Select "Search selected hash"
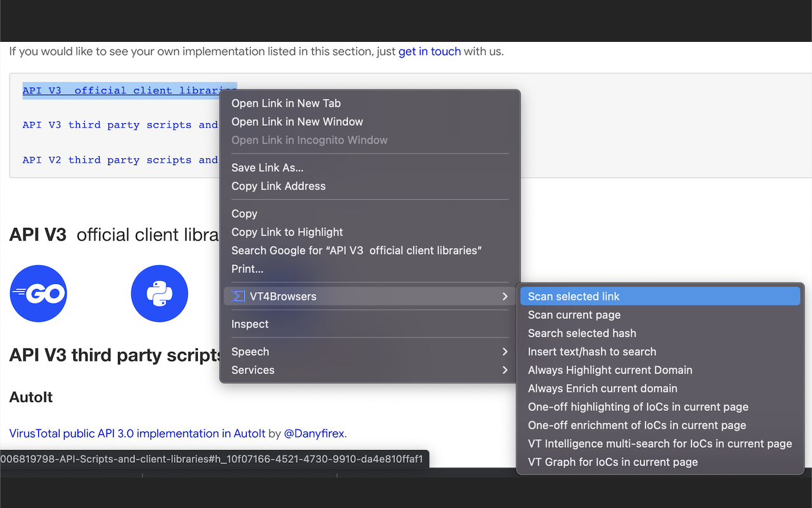 coord(582,333)
